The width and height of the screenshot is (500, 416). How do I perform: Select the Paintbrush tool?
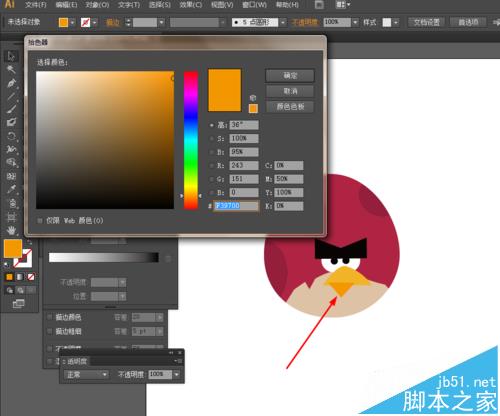(x=11, y=109)
